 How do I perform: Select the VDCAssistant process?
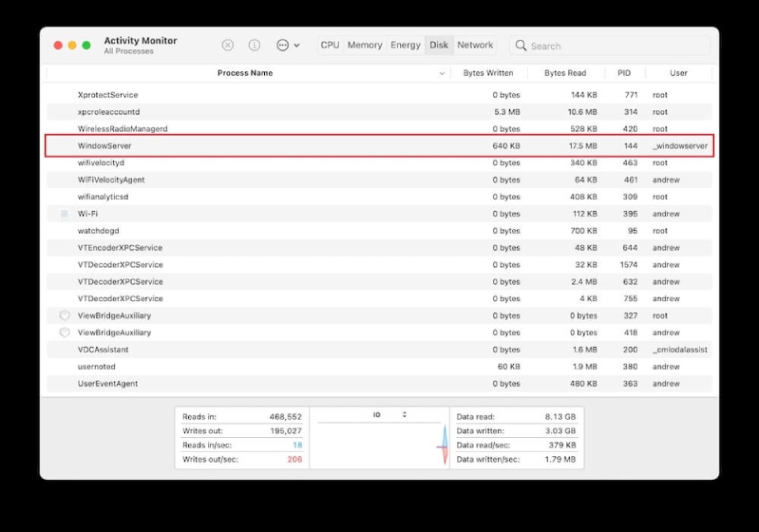click(x=380, y=350)
